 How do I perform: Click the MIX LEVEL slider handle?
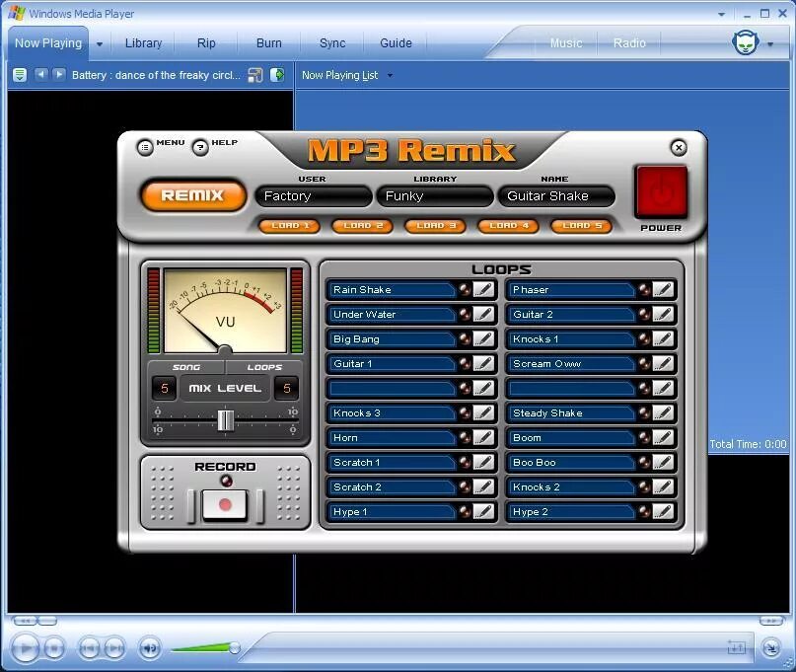(226, 420)
